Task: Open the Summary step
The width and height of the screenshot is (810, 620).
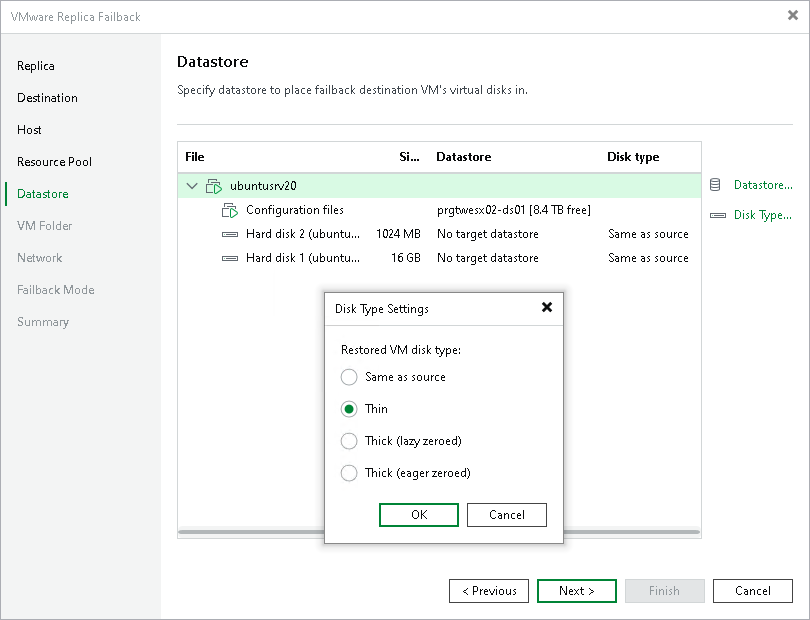Action: pyautogui.click(x=42, y=322)
